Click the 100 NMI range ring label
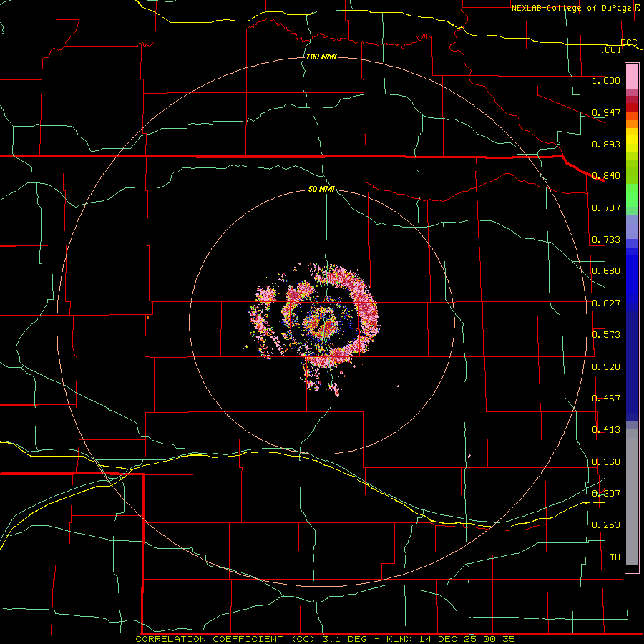Viewport: 644px width, 644px height. [321, 57]
